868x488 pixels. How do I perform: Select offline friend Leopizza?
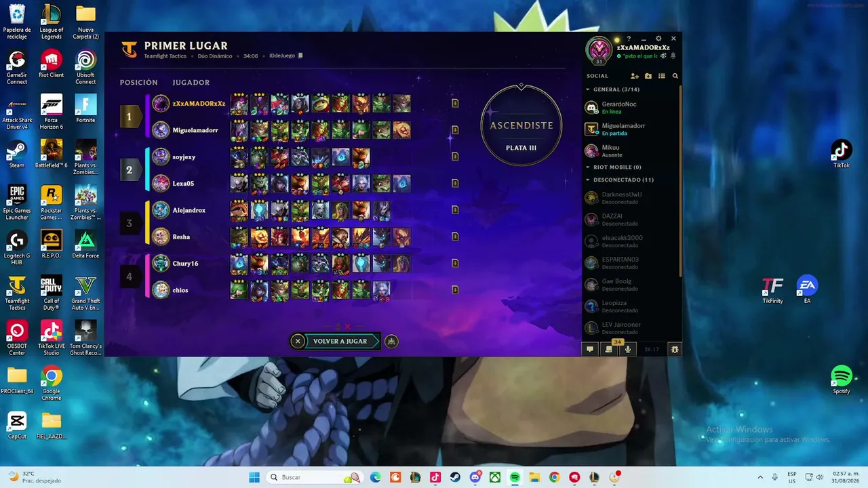click(631, 306)
